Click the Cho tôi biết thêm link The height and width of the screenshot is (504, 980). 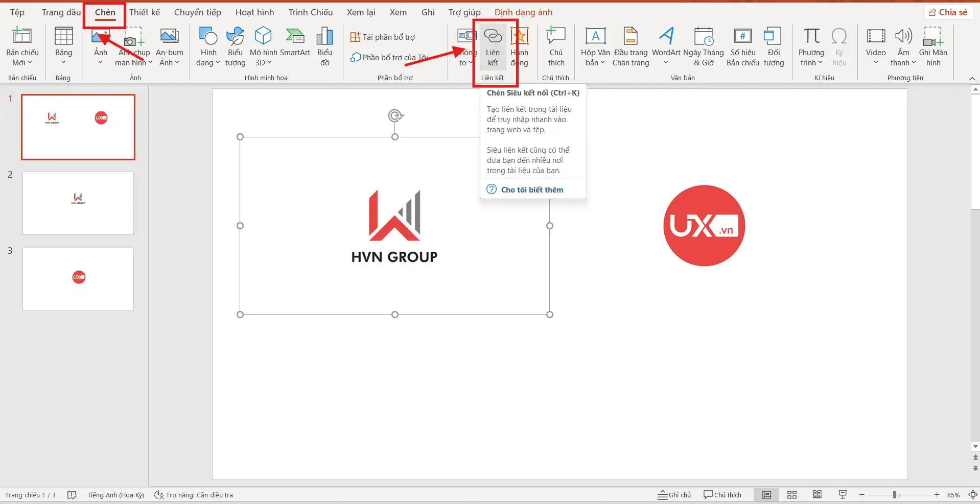[532, 189]
